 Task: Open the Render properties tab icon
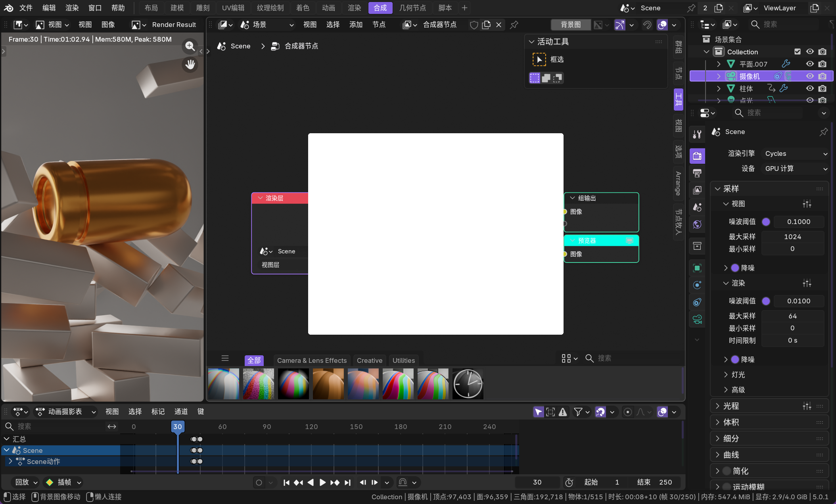697,156
